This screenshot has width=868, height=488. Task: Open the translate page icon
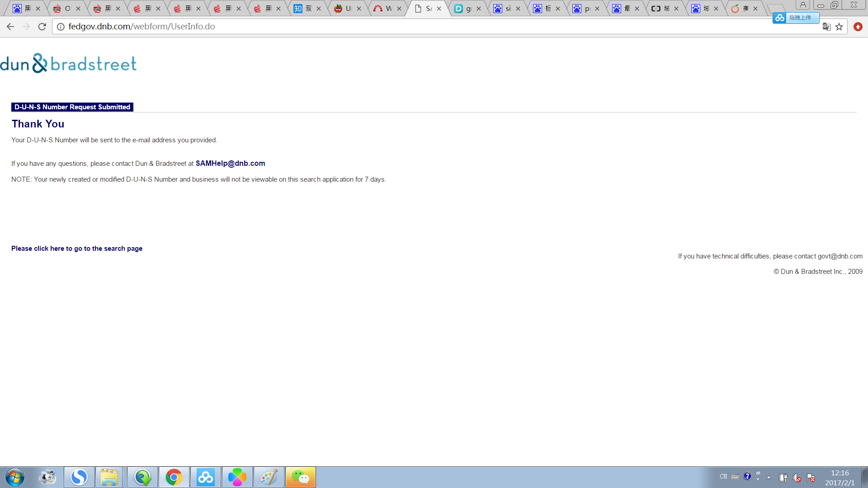pyautogui.click(x=826, y=27)
